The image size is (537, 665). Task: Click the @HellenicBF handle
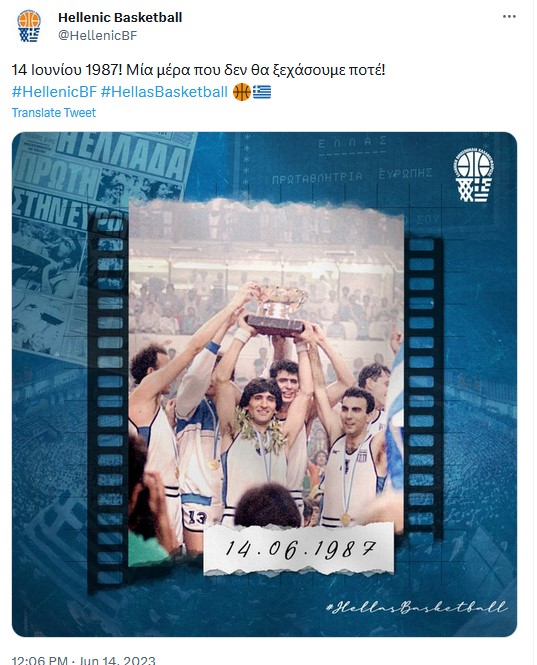pyautogui.click(x=98, y=36)
